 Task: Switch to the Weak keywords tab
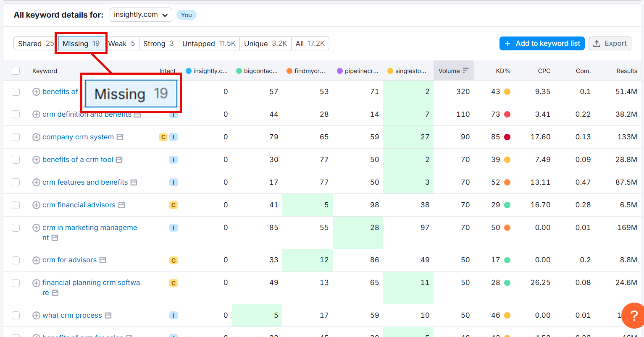point(122,44)
